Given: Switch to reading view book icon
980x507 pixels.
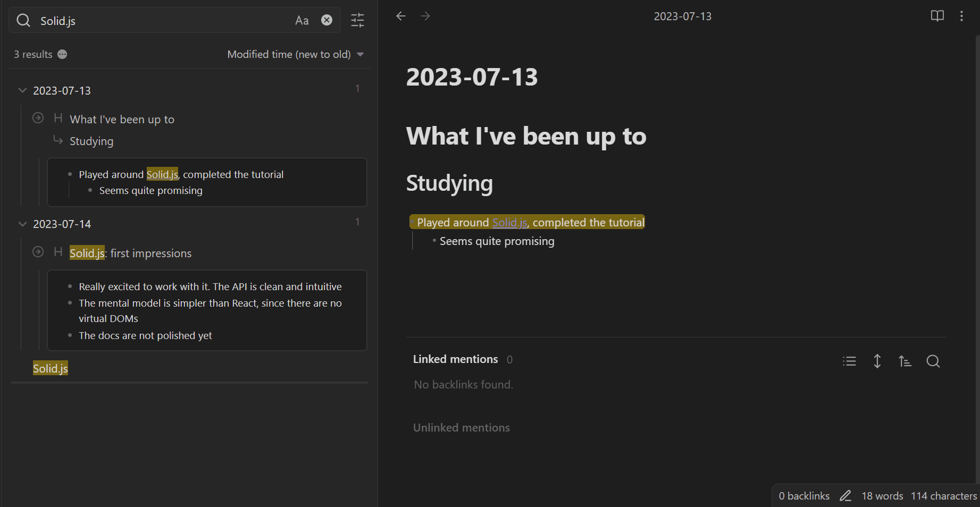Looking at the screenshot, I should 937,16.
